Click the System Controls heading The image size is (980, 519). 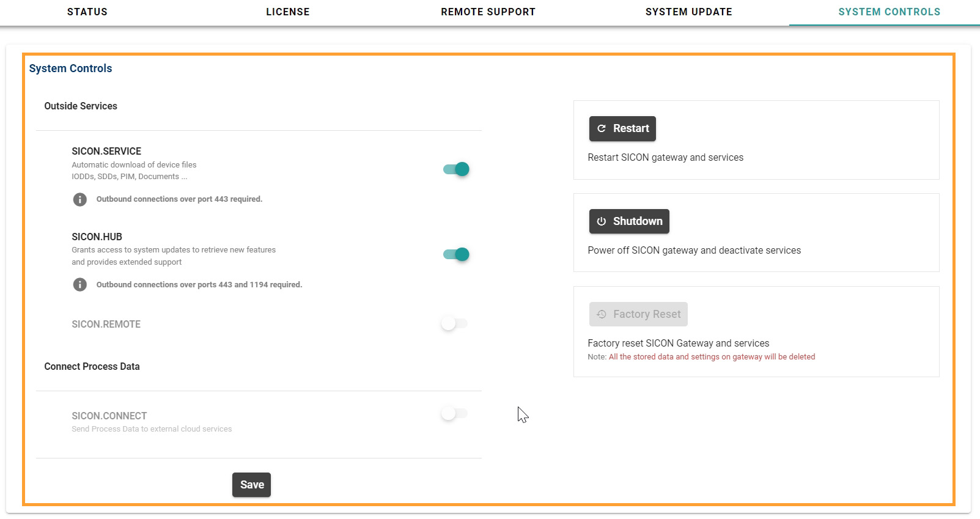71,68
